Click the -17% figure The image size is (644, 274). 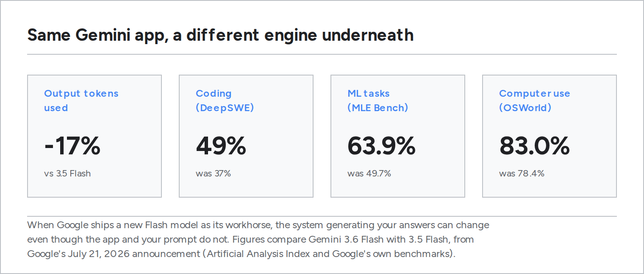point(72,145)
